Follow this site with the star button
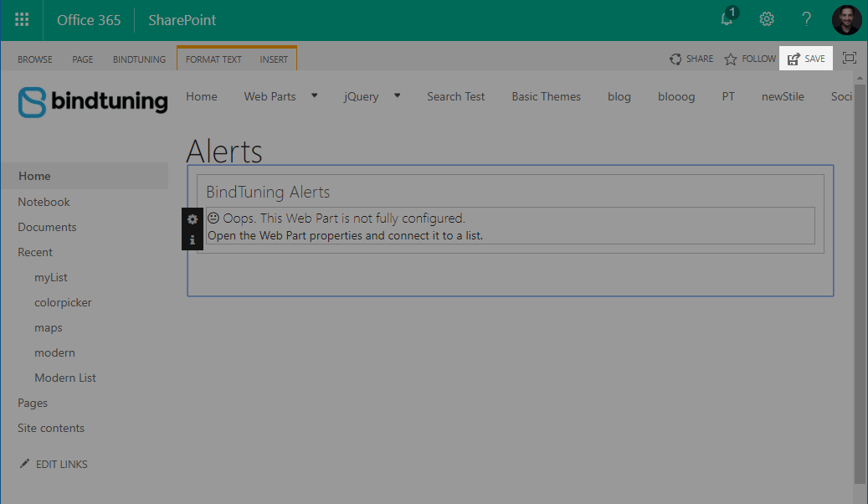868x504 pixels. point(750,59)
